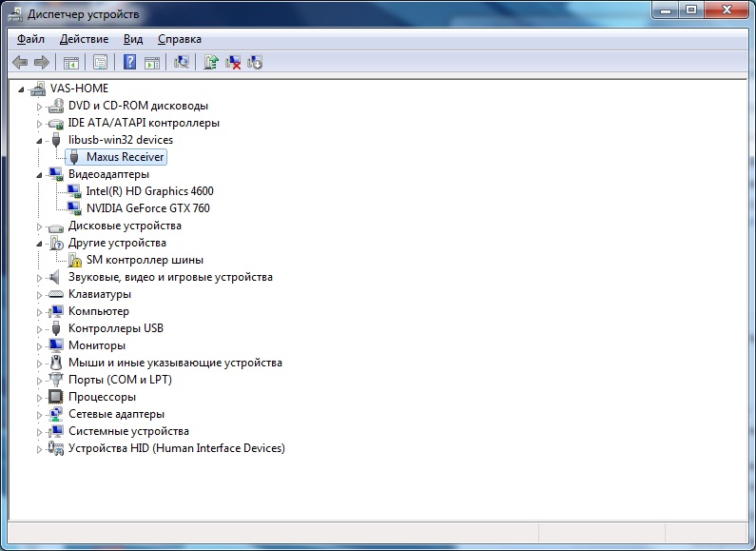The image size is (756, 551).
Task: Click the Intel HD Graphics 4600 adapter icon
Action: pos(74,191)
